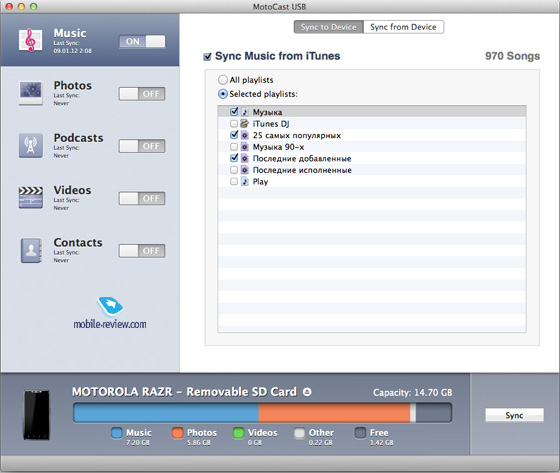
Task: Check the iTunes DJ playlist checkbox
Action: point(234,124)
